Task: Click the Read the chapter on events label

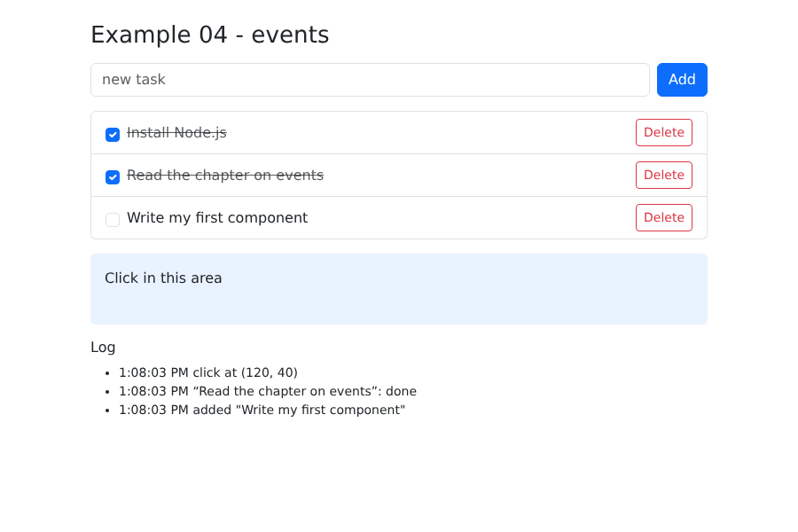Action: coord(225,176)
